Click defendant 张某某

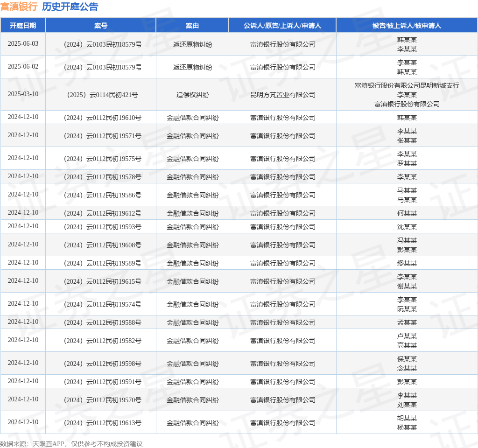tap(407, 140)
